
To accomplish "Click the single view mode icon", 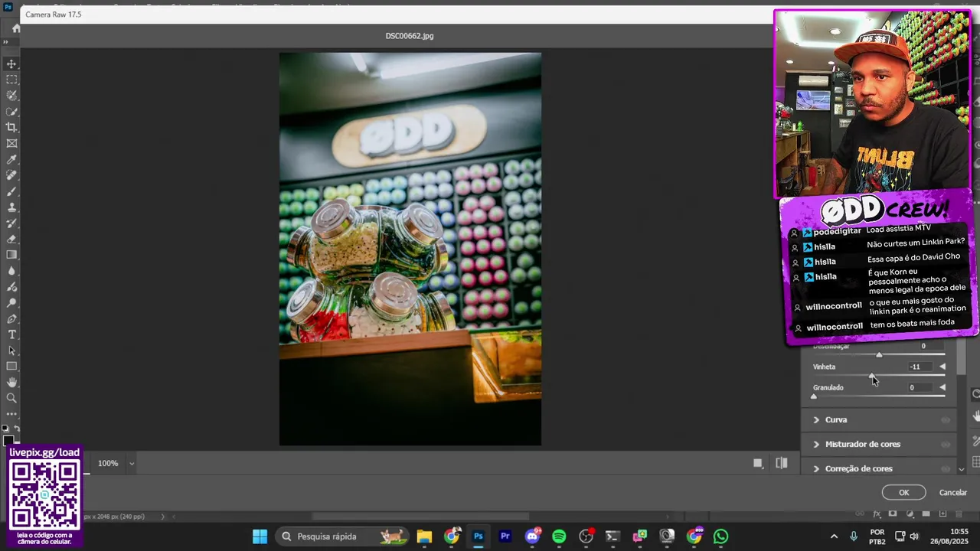I will (758, 463).
